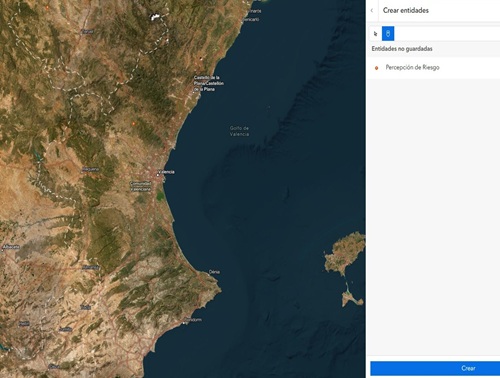Click the Albacete label on the map
500x378 pixels.
11,247
